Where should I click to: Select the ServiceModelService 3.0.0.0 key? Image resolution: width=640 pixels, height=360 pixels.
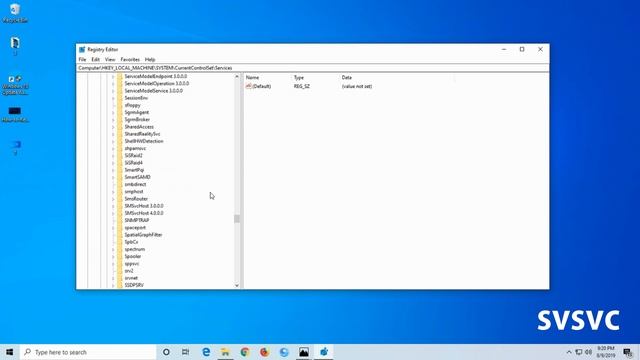pos(153,91)
